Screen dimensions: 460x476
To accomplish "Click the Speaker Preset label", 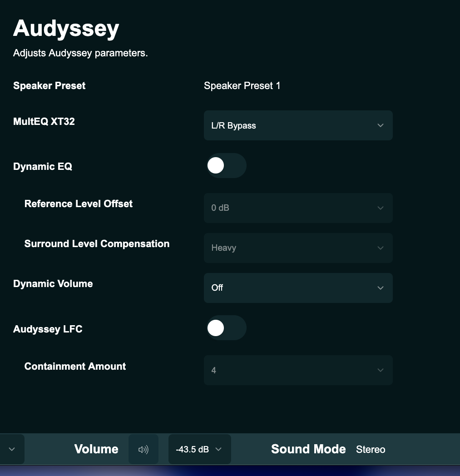I will click(49, 85).
